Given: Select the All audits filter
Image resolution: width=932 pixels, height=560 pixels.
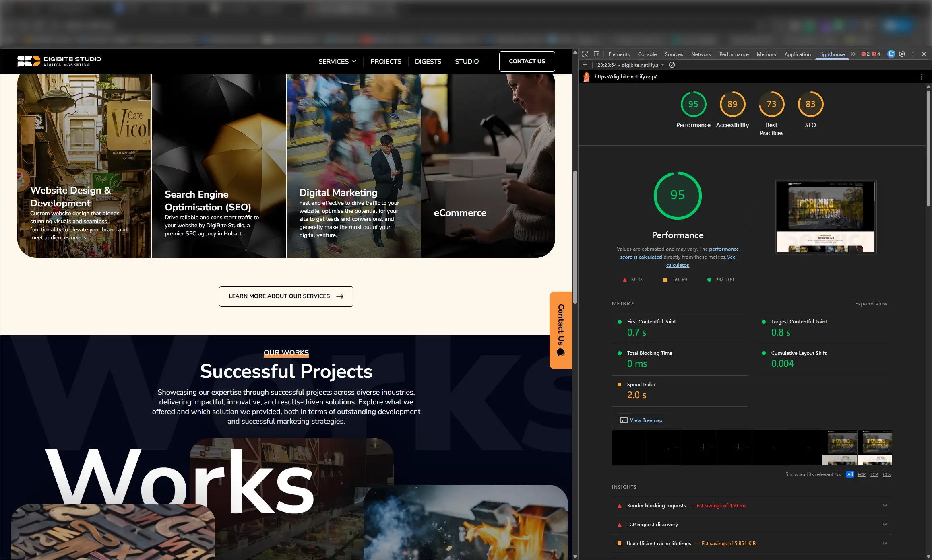Looking at the screenshot, I should 850,474.
